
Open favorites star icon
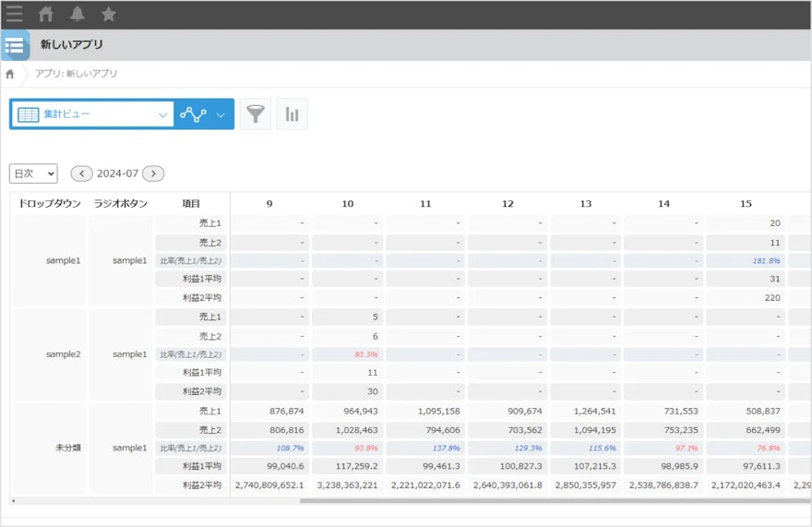(x=109, y=14)
